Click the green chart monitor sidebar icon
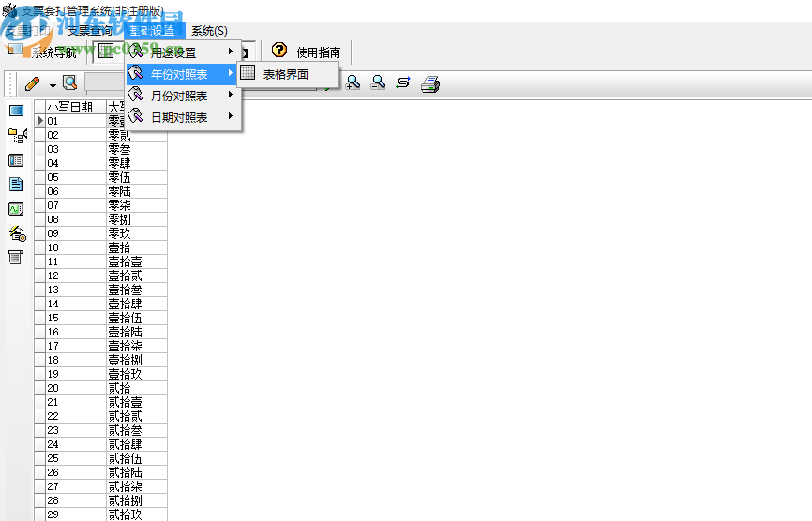Viewport: 812px width, 521px height. coord(16,209)
